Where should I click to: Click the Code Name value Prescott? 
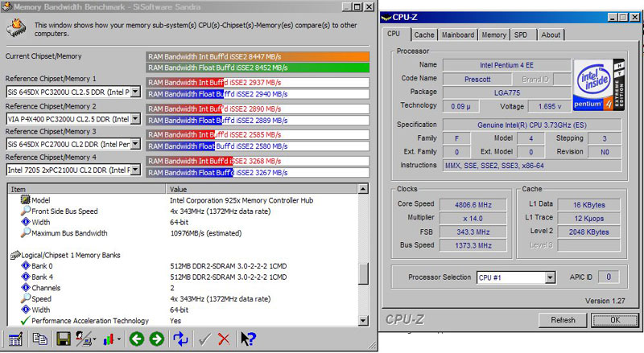(477, 80)
